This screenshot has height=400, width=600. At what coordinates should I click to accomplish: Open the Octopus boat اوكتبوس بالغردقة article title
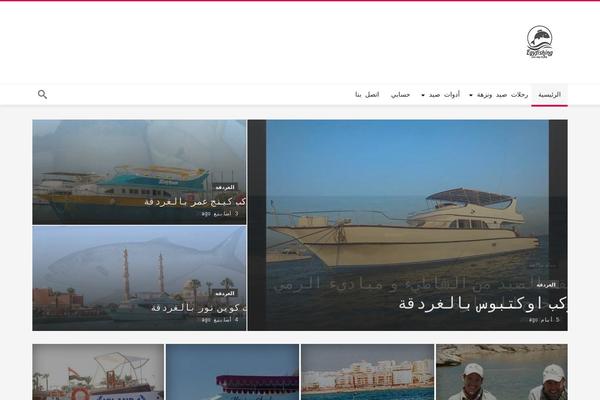tap(483, 304)
